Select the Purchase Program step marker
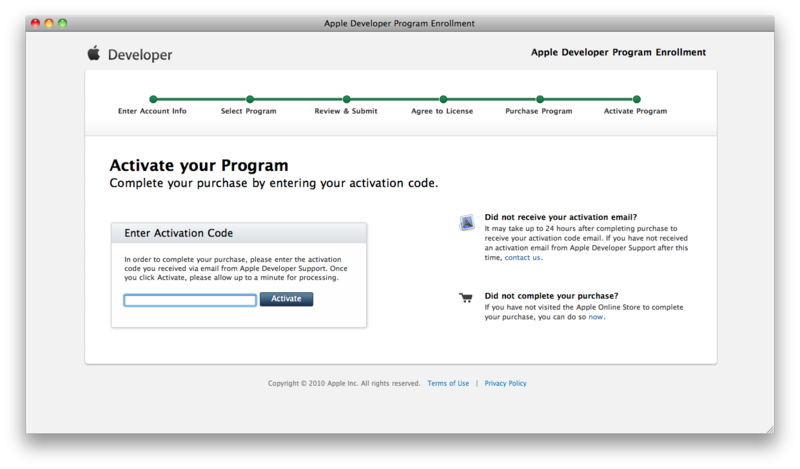The height and width of the screenshot is (469, 800). 540,99
